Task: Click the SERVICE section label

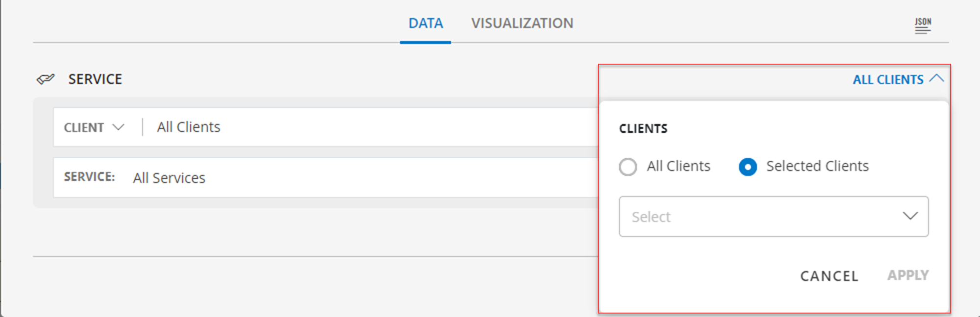Action: [x=95, y=79]
